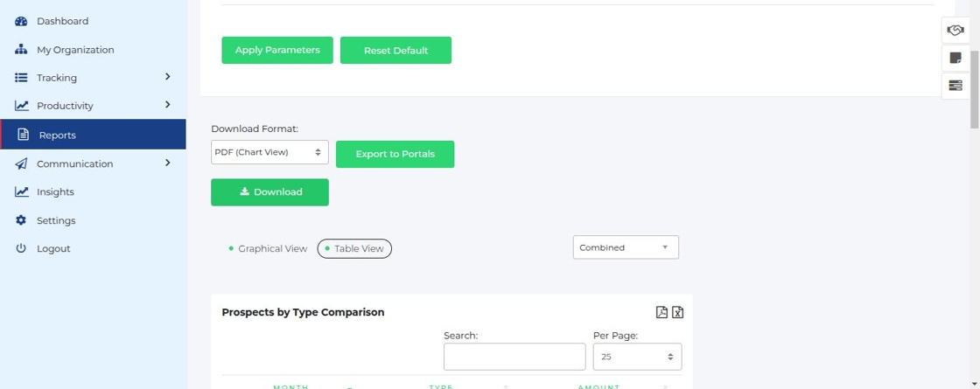Open Dashboard via its gauge icon
Image resolution: width=980 pixels, height=389 pixels.
(21, 21)
